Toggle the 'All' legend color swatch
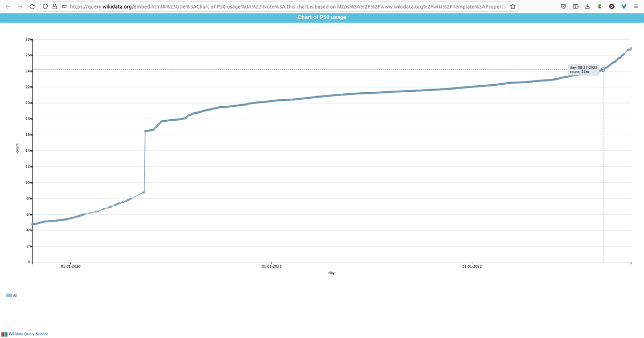 coord(9,295)
